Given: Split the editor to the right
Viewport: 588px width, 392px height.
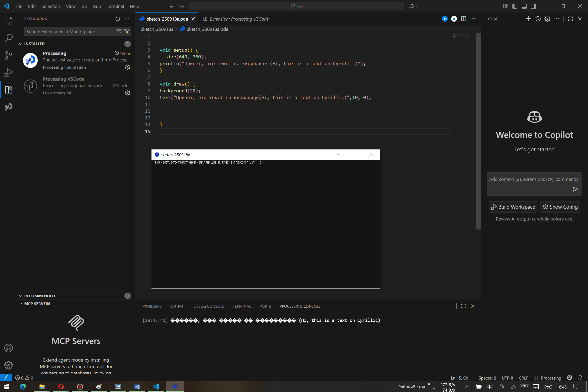Looking at the screenshot, I should point(463,19).
